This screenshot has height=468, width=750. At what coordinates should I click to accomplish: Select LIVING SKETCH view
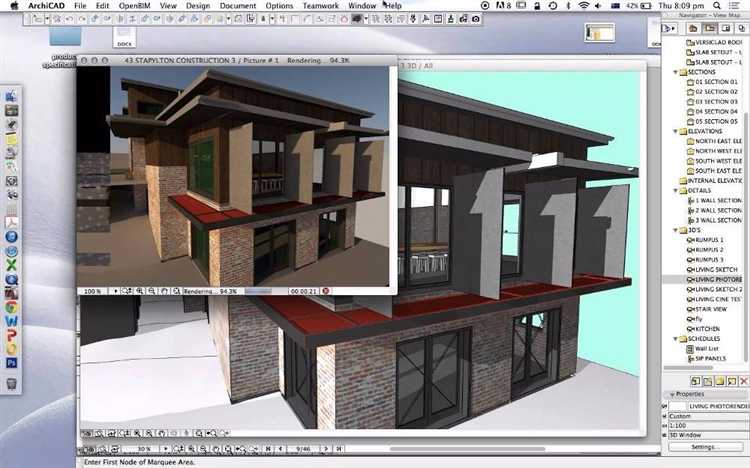[x=712, y=269]
